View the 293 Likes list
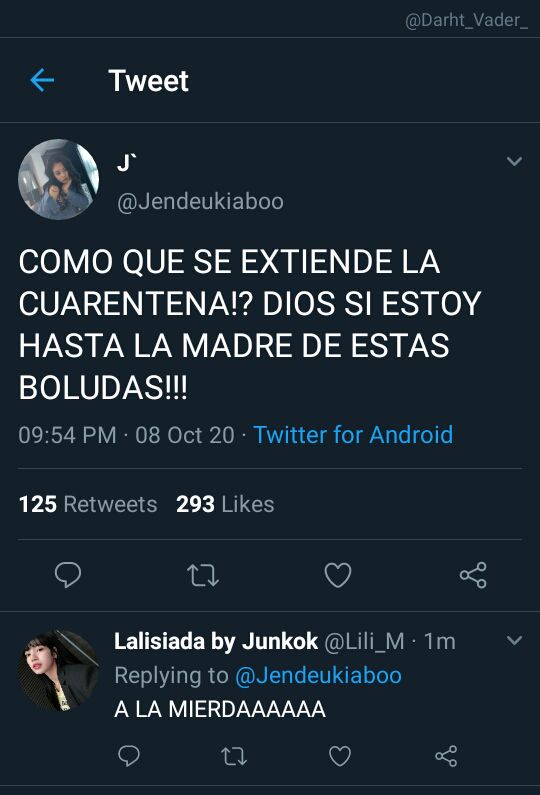Screen dimensions: 540x795 point(225,504)
